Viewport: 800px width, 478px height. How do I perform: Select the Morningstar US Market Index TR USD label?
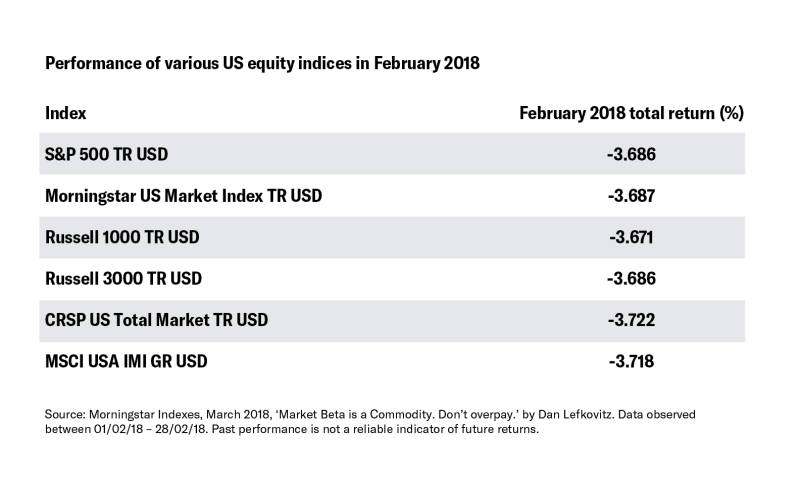[x=184, y=196]
